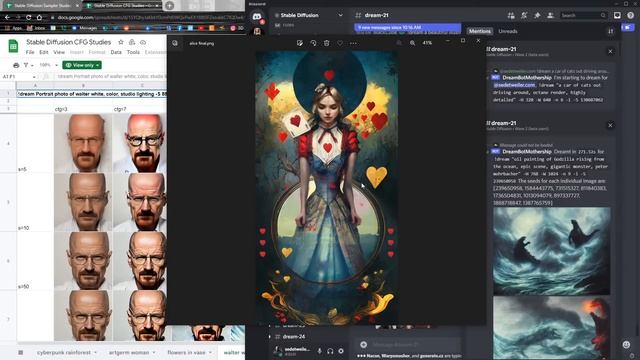Rotate image in photo viewer
This screenshot has height=360, width=640.
[313, 43]
